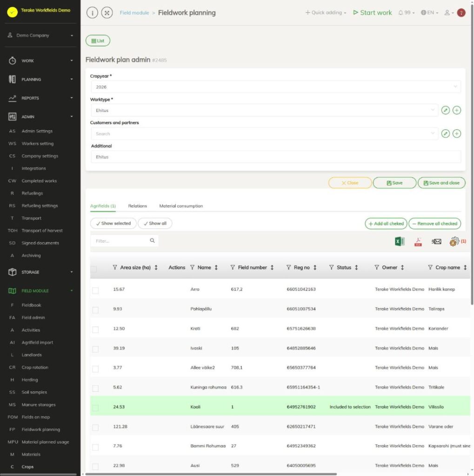This screenshot has width=474, height=476.
Task: Open Cropyear dropdown showing 2026
Action: (275, 87)
